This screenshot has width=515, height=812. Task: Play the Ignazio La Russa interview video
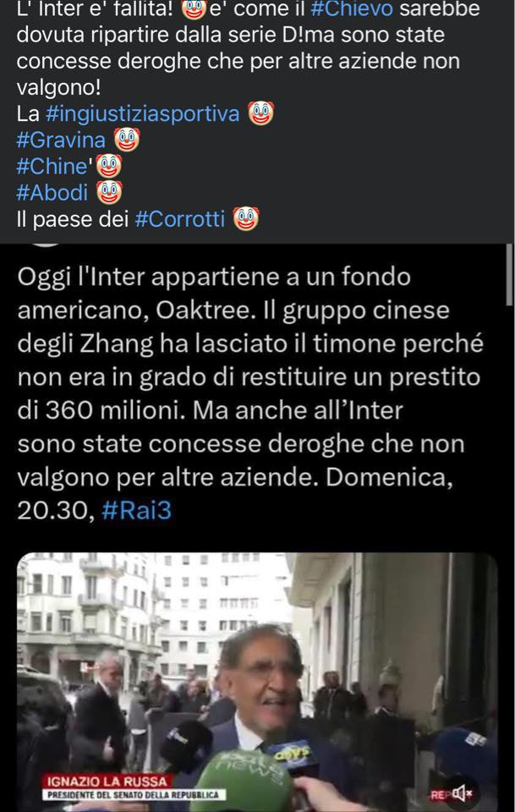(x=257, y=682)
